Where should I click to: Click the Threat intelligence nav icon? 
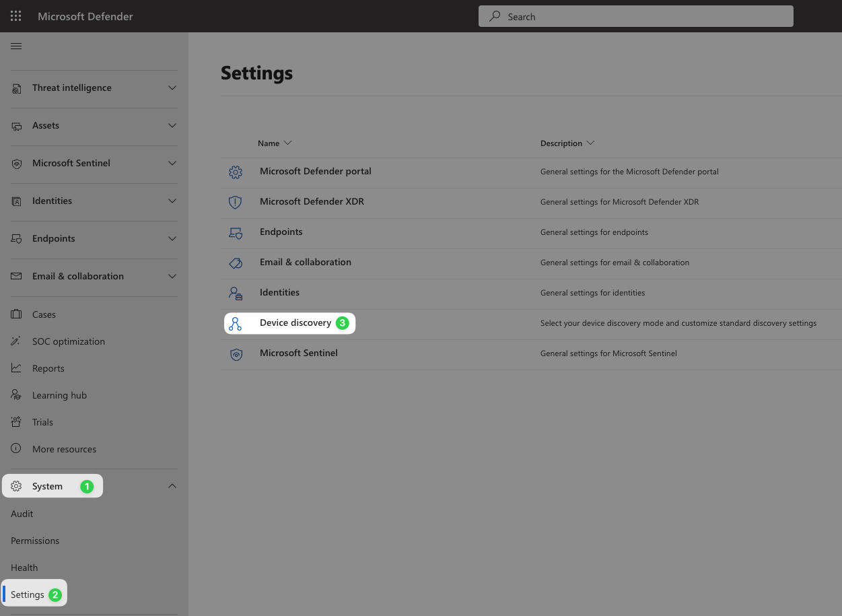point(17,88)
